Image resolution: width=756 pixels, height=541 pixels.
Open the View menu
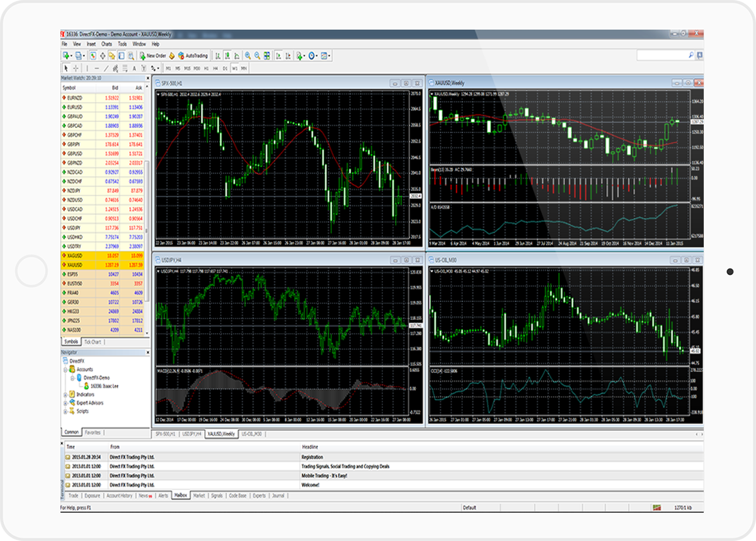click(x=77, y=44)
